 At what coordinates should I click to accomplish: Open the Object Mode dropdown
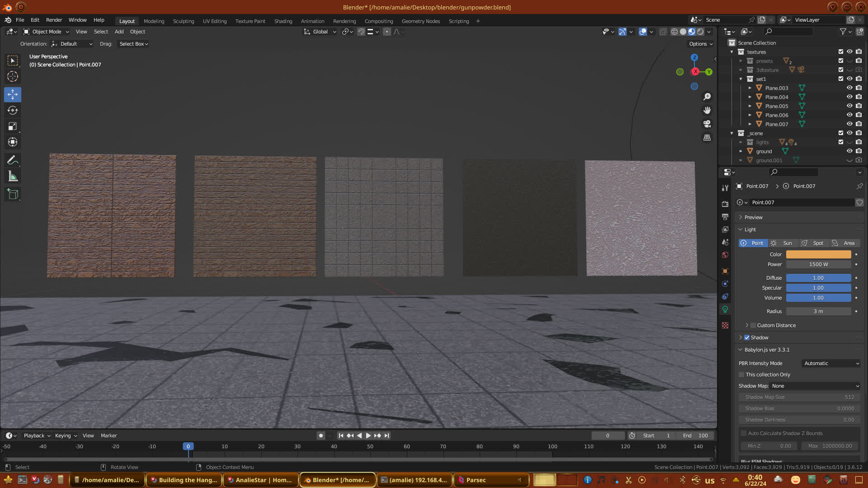coord(46,32)
